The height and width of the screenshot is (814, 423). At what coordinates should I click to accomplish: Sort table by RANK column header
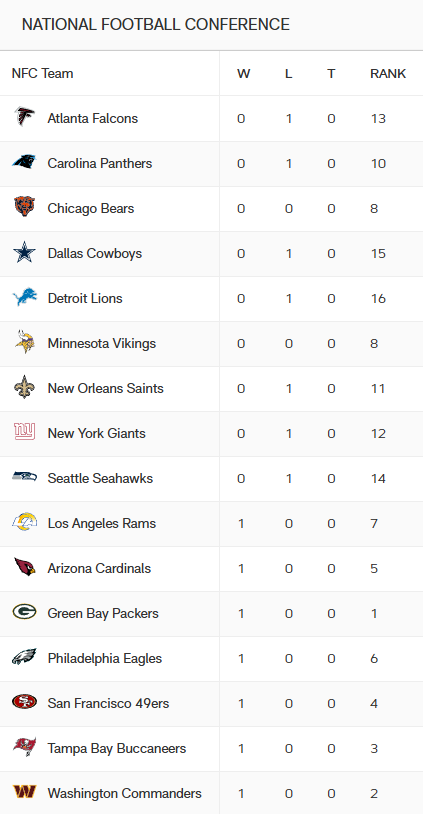click(388, 74)
